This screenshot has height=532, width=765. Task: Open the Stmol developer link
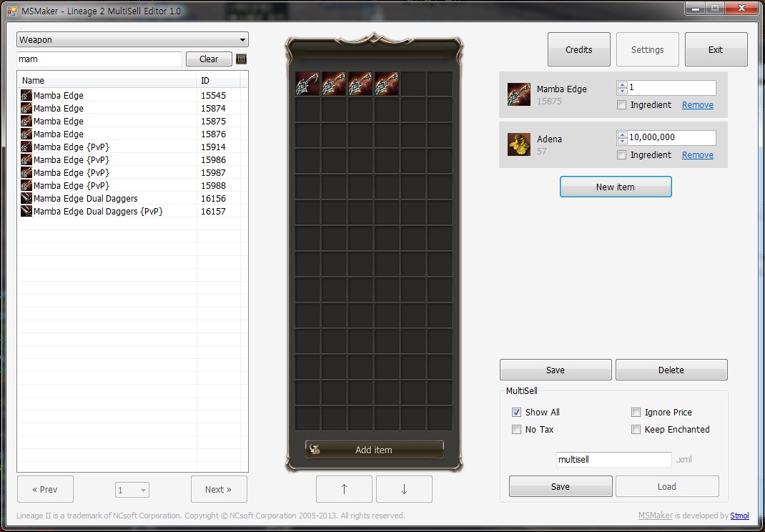(740, 516)
